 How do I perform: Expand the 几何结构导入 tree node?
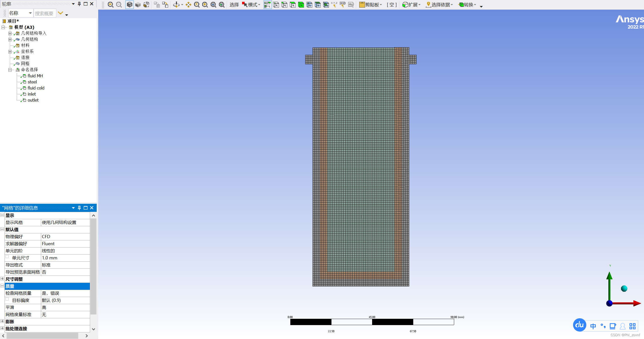10,33
